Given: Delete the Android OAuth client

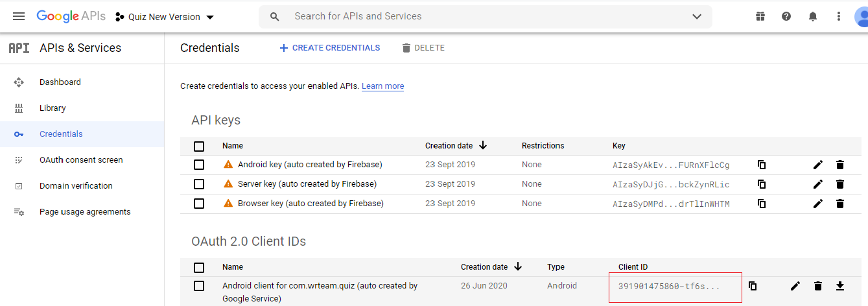Looking at the screenshot, I should (818, 286).
